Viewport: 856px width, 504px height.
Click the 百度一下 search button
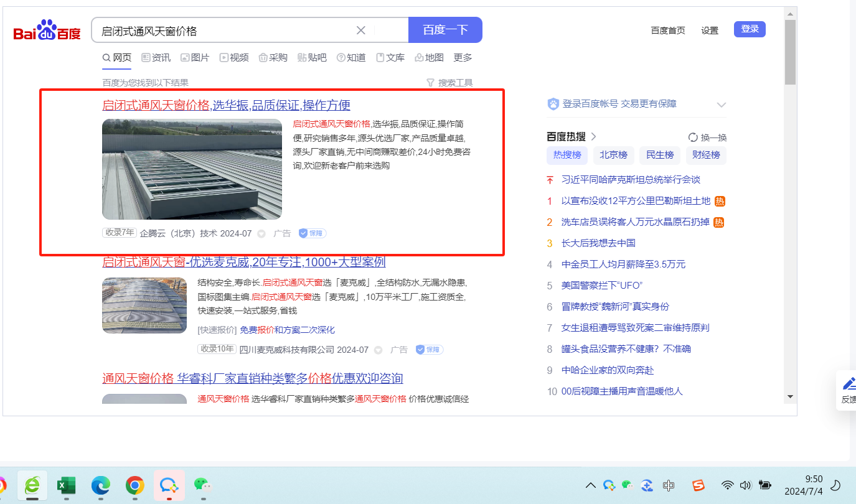pos(445,30)
